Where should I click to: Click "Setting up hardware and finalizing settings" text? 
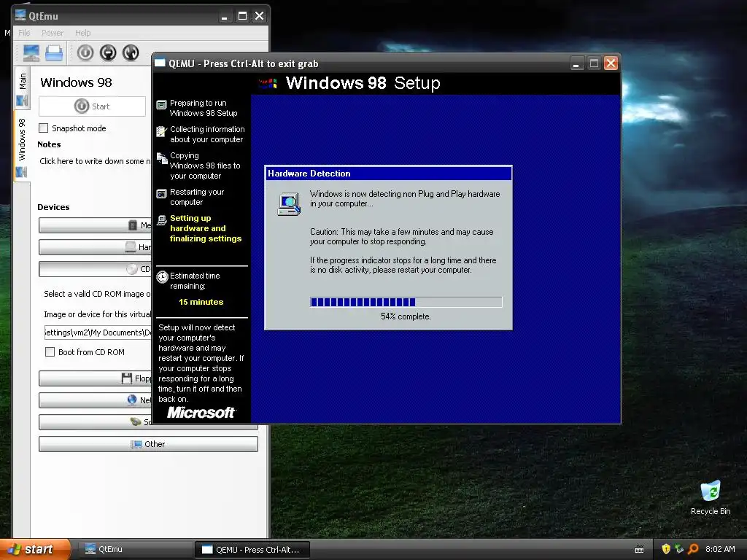pos(206,228)
